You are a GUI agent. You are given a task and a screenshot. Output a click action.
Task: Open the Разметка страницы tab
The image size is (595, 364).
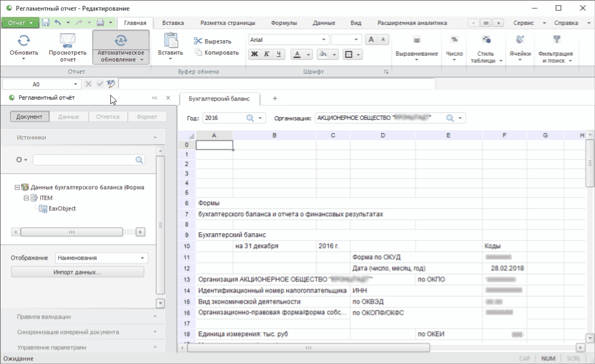[227, 23]
